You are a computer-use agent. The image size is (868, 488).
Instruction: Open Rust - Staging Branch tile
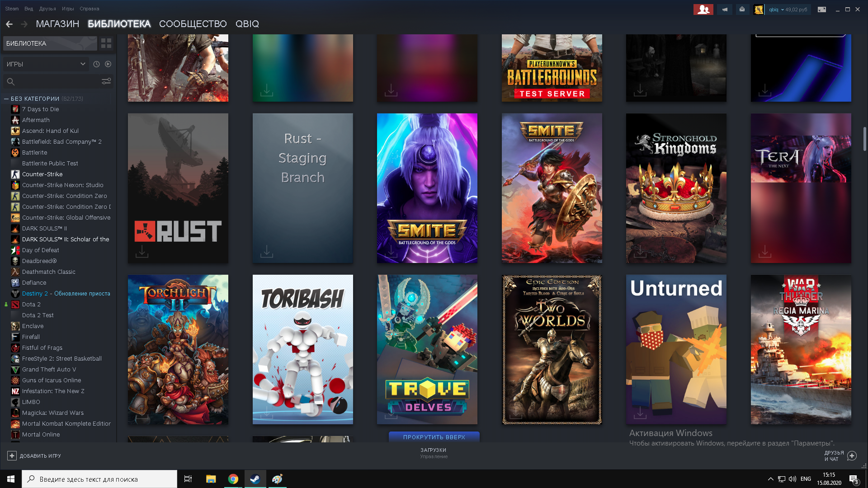click(x=303, y=188)
